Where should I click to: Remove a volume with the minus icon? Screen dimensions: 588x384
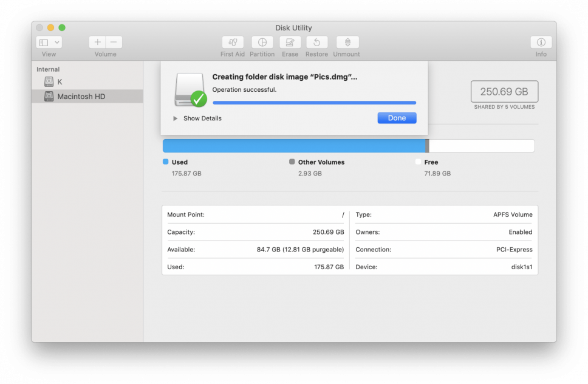(113, 42)
